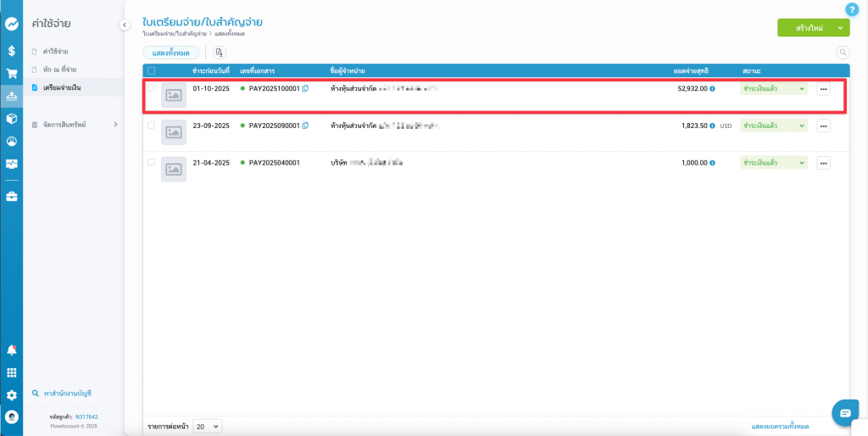Open the apps grid icon in sidebar

11,372
